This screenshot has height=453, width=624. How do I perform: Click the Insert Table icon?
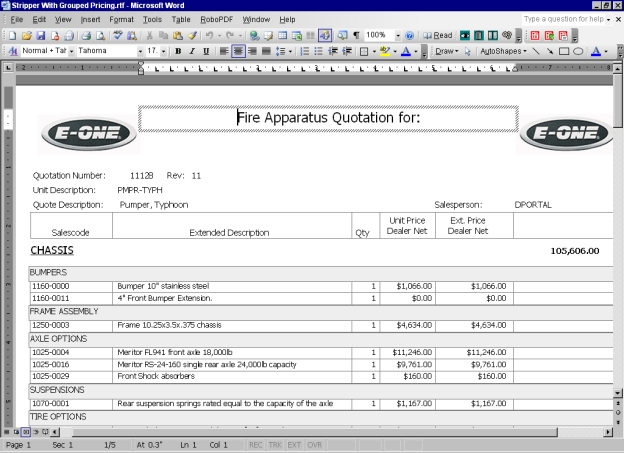283,36
